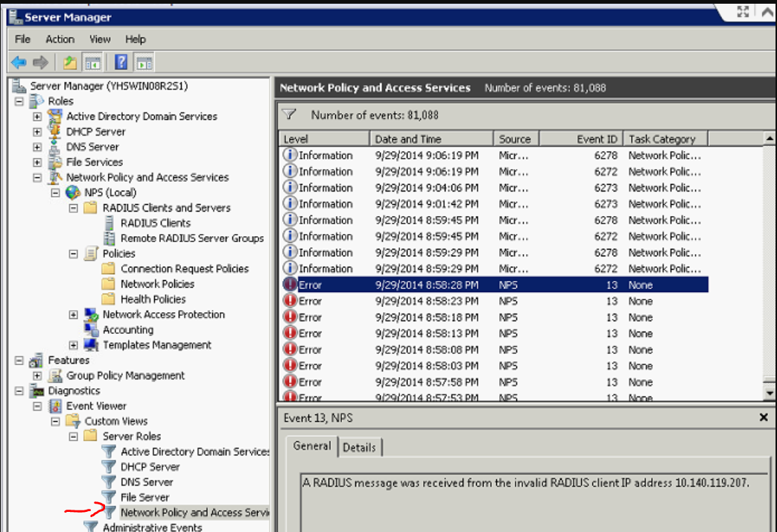This screenshot has width=777, height=532.
Task: Sort events by Event ID column
Action: [x=580, y=139]
